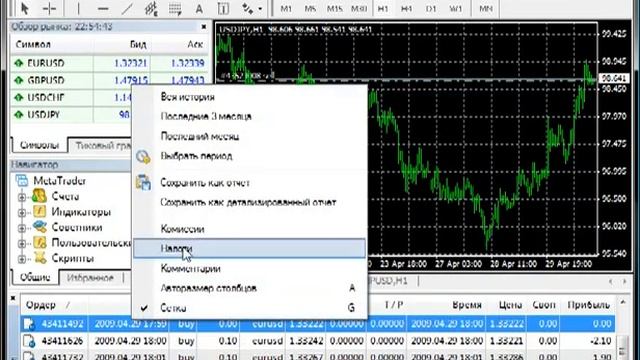Image resolution: width=640 pixels, height=360 pixels.
Task: Select the text label tool
Action: (223, 8)
